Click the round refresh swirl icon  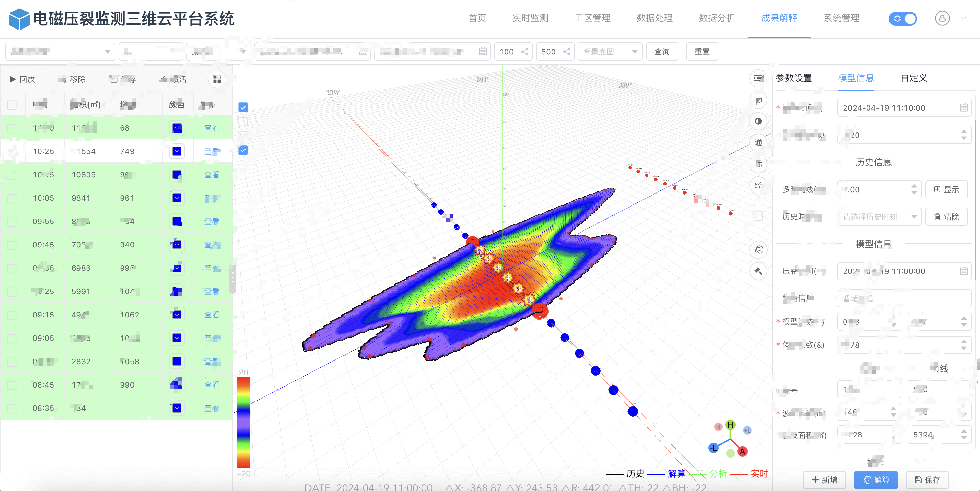pyautogui.click(x=758, y=250)
